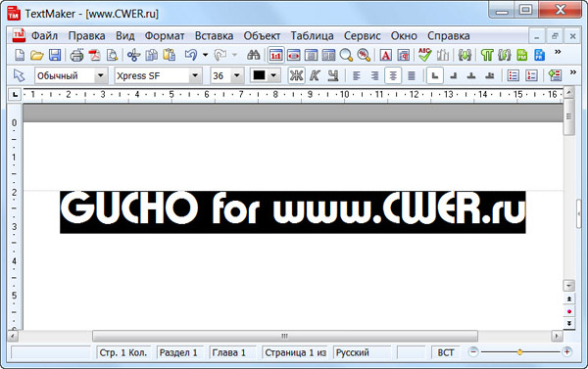Screen dimensions: 588x369
Task: Toggle the bulleted list
Action: (x=513, y=75)
